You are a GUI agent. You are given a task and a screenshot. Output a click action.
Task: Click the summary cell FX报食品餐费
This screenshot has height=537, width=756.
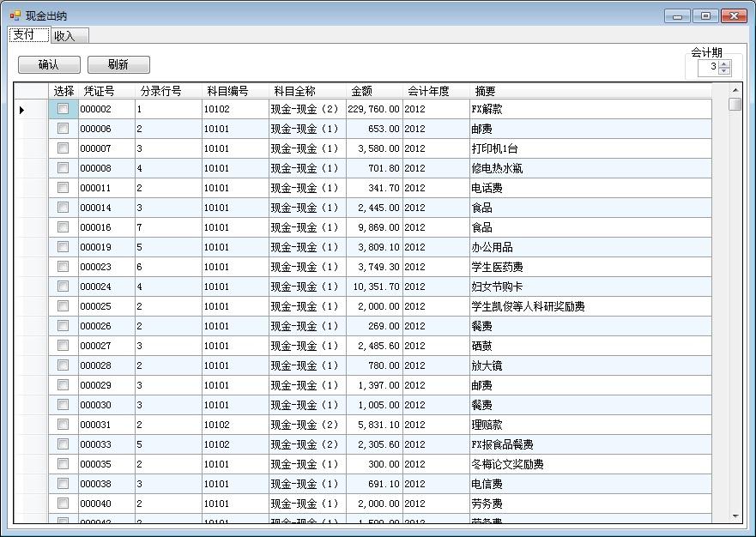tap(590, 444)
